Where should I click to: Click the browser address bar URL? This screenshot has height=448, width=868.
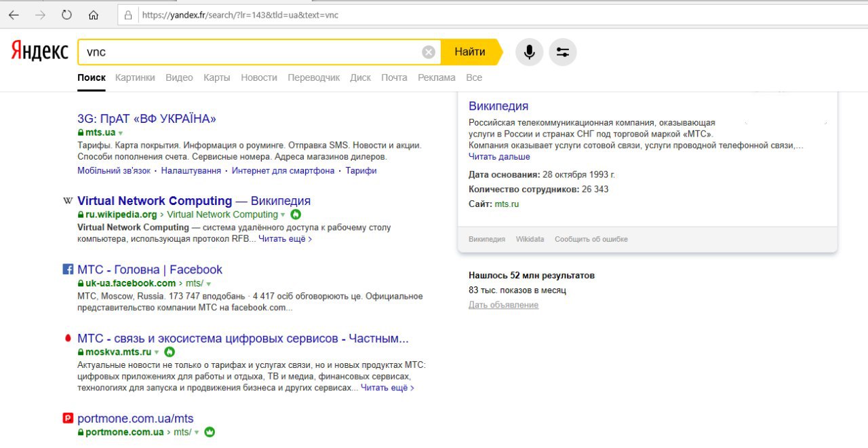click(x=240, y=15)
